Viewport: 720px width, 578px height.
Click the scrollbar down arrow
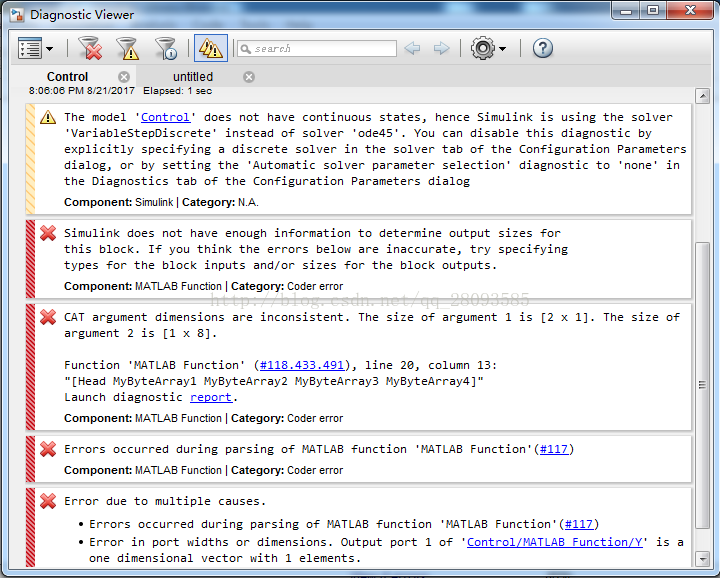coord(703,559)
